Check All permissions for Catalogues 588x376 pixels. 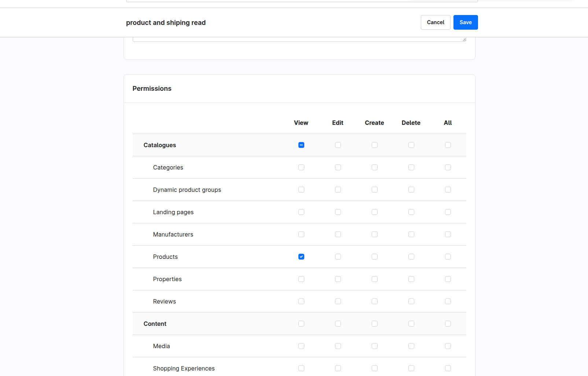(x=448, y=145)
